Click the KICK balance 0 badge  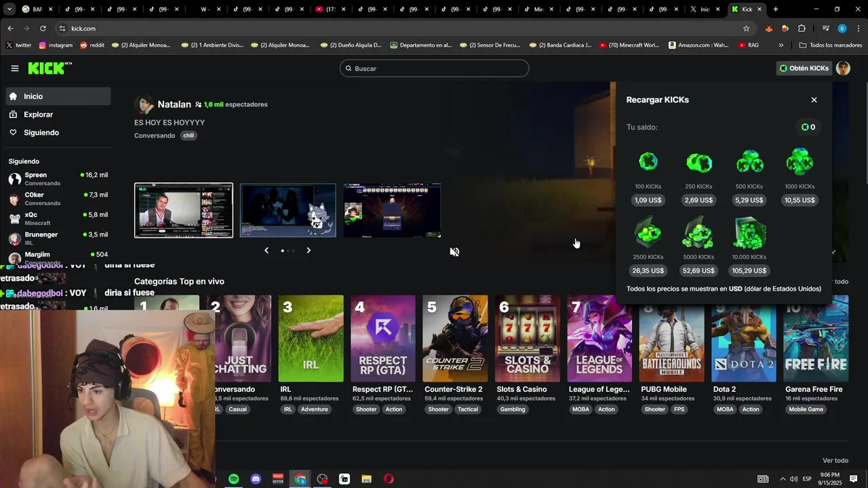pos(808,127)
